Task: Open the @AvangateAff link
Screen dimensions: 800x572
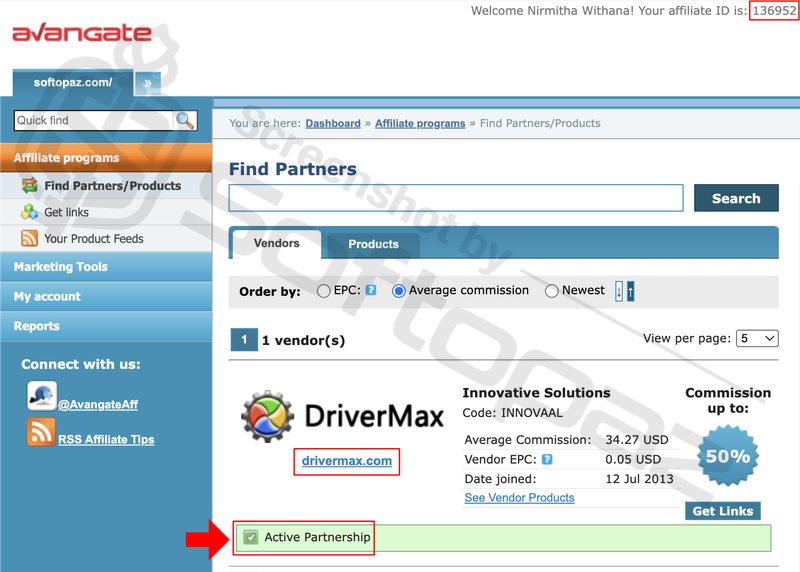Action: point(98,405)
